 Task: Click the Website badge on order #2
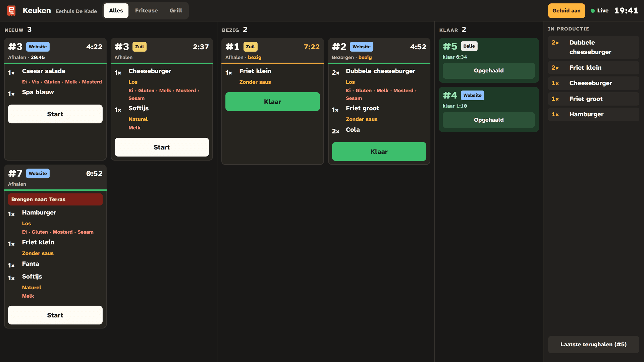362,47
